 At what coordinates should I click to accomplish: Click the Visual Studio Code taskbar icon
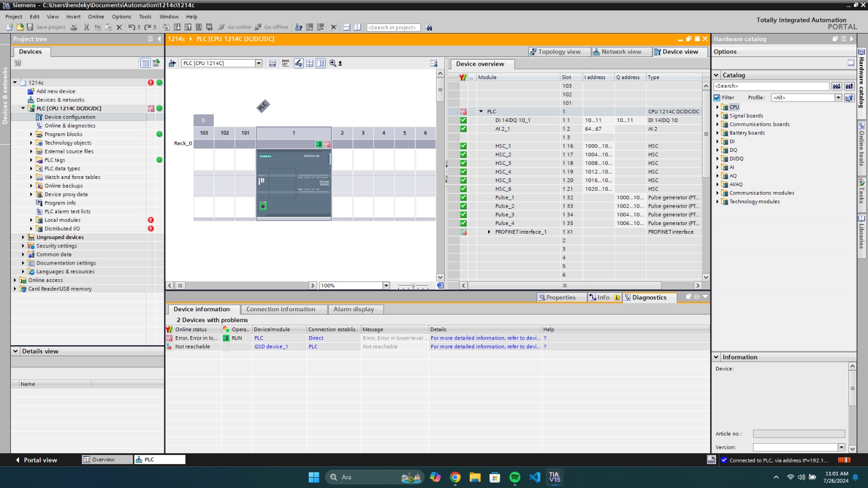click(535, 477)
